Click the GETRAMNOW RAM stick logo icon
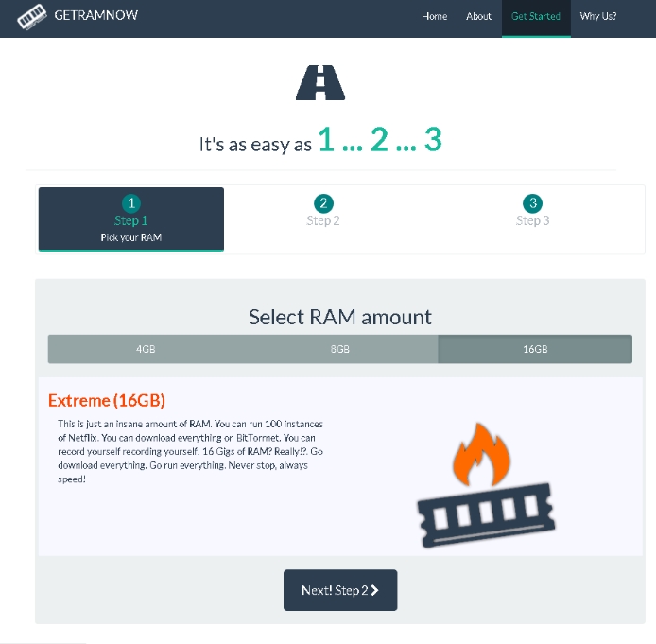Image resolution: width=656 pixels, height=644 pixels. [32, 17]
